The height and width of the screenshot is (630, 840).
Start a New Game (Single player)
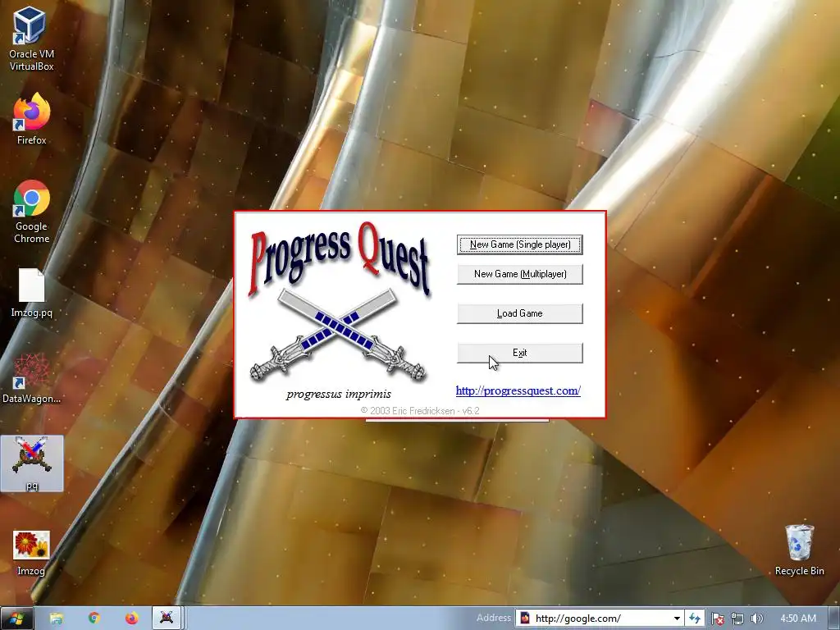tap(519, 244)
